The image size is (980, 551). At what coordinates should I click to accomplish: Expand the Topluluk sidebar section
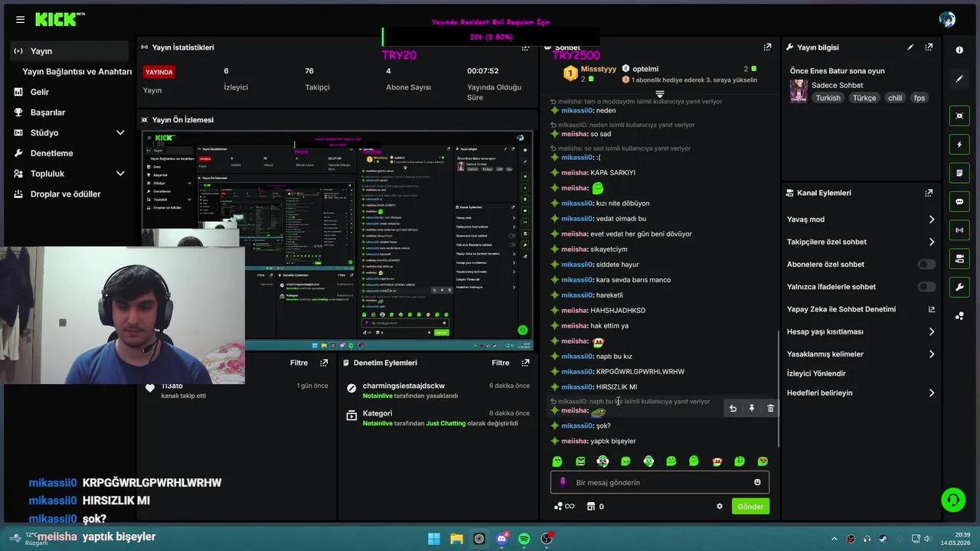pyautogui.click(x=119, y=174)
